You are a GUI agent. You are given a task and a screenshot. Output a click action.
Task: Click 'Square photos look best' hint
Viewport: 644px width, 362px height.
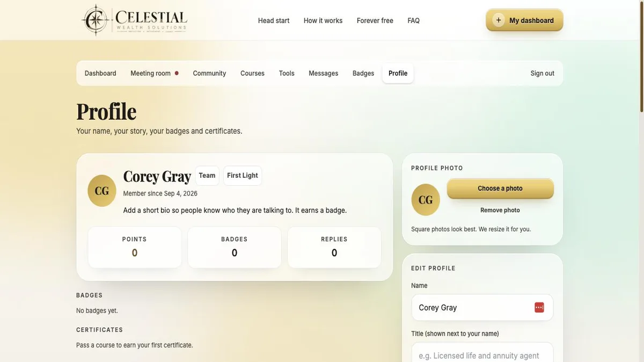471,229
